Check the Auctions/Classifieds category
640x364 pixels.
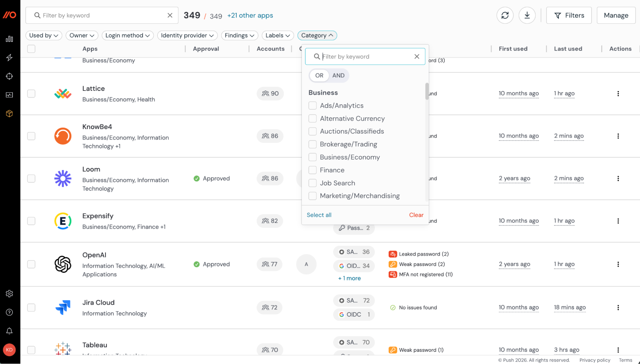312,131
